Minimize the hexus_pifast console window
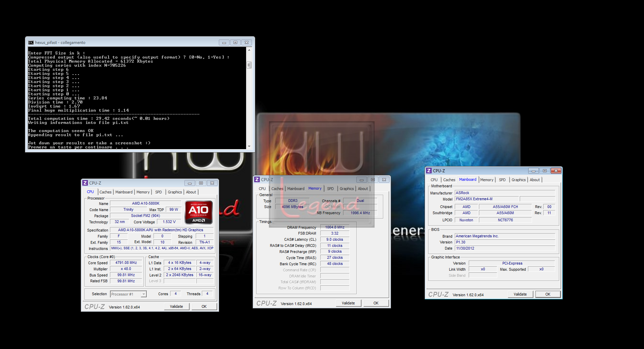This screenshot has width=644, height=349. [x=224, y=43]
